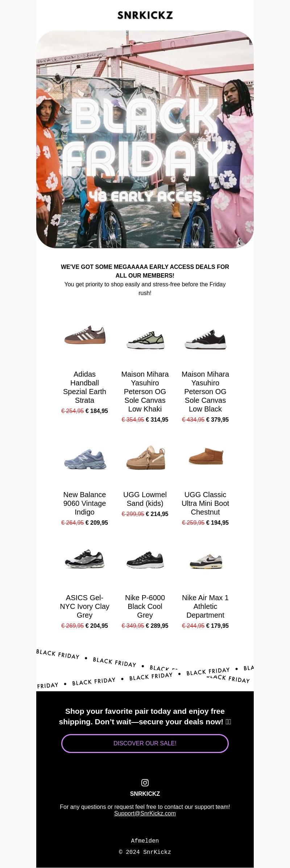Click the New Balance 9060 Vintage Indigo title
Viewport: 290px width, 868px height.
pos(85,503)
